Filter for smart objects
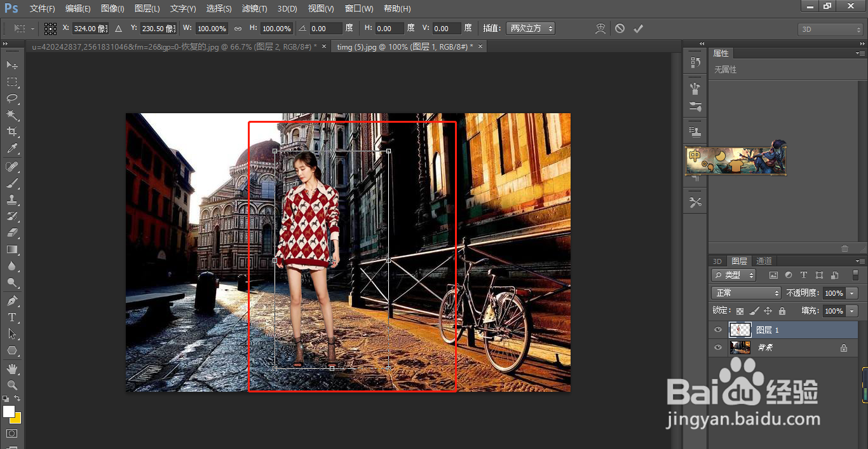Screen dimensions: 868x449 834,275
